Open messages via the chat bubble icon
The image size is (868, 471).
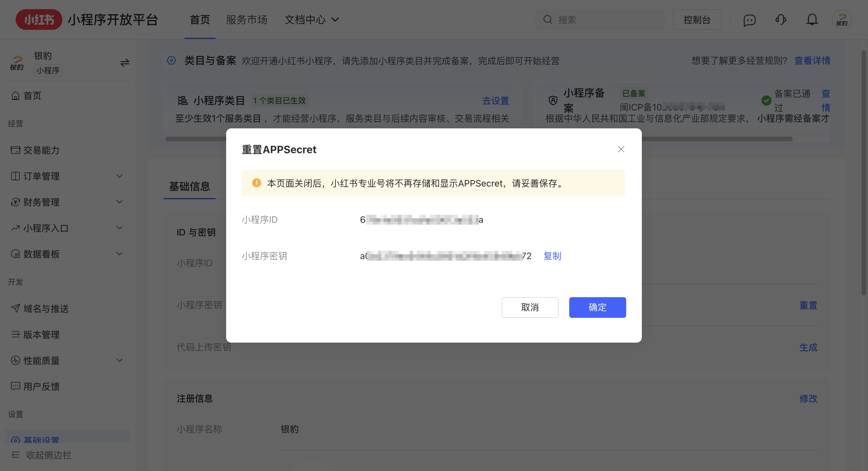click(x=749, y=19)
